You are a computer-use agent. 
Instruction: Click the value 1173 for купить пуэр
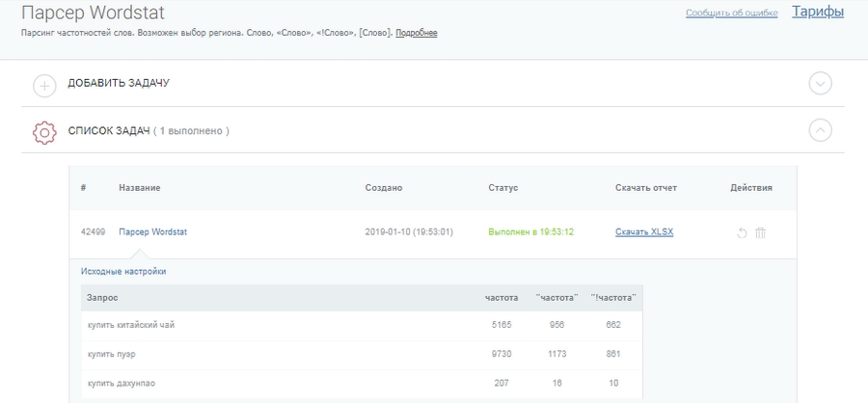click(x=556, y=354)
